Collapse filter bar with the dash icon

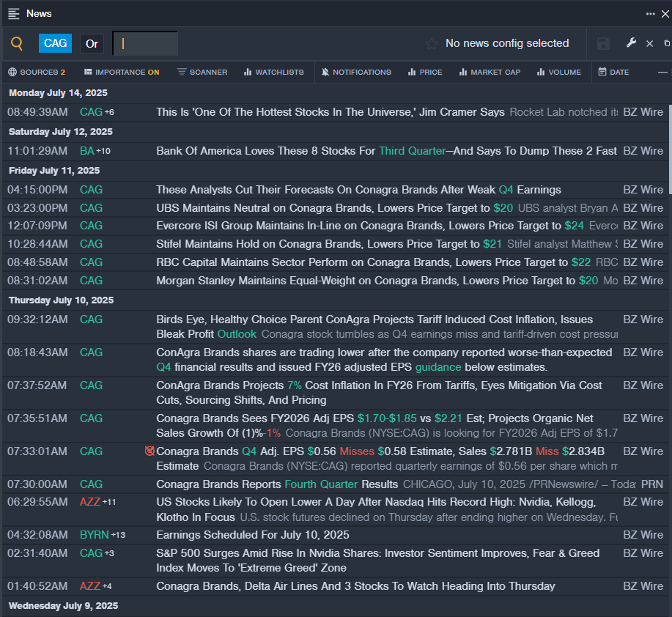tap(662, 72)
